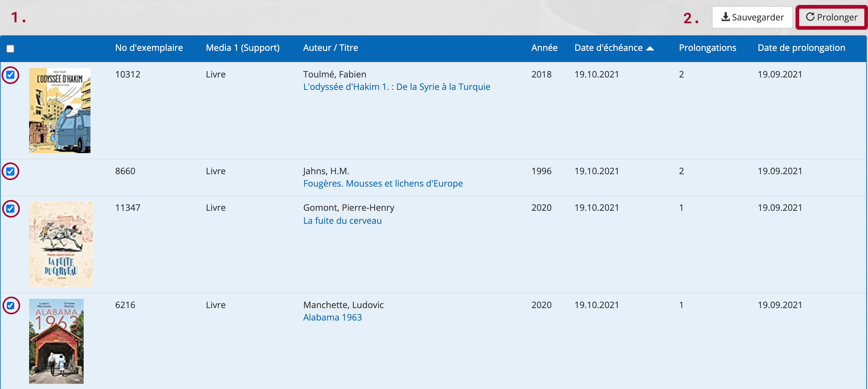868x389 pixels.
Task: Click exemplaire number 10312
Action: [127, 74]
